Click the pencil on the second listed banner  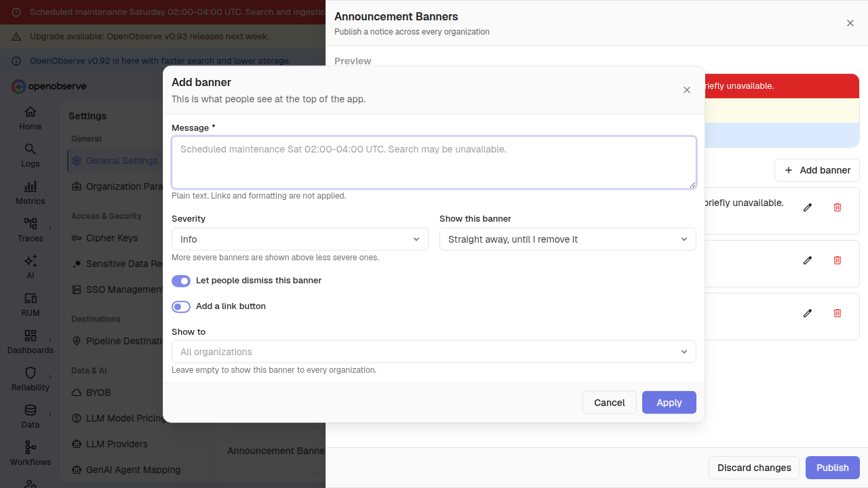coord(807,260)
